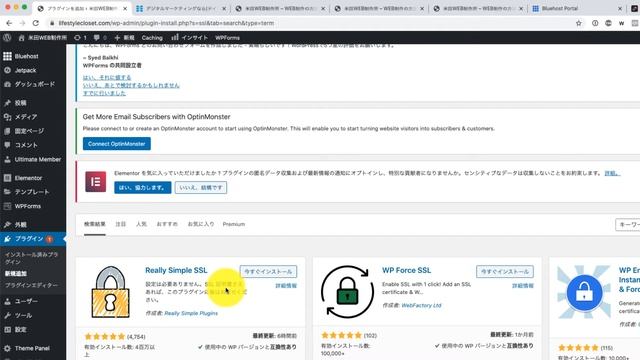
Task: Open WPForms in the admin bar
Action: 227,38
